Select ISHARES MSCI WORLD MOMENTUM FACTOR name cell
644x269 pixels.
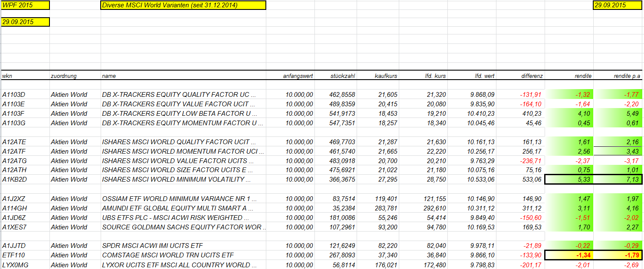[x=182, y=151]
